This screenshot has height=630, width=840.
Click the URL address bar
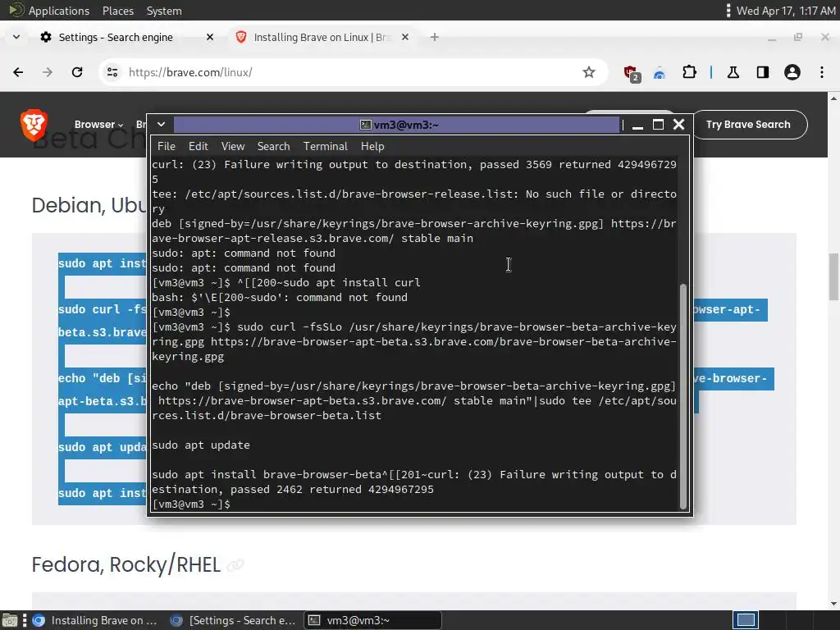tap(354, 72)
